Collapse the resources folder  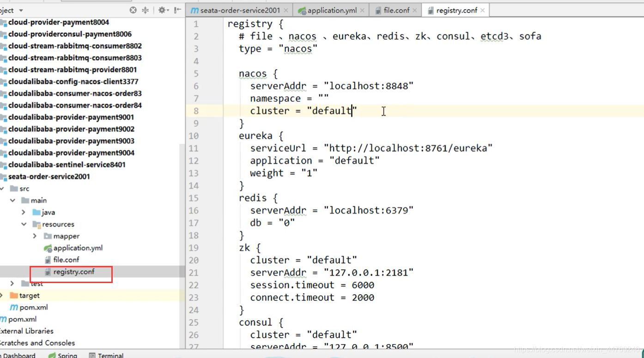(24, 224)
